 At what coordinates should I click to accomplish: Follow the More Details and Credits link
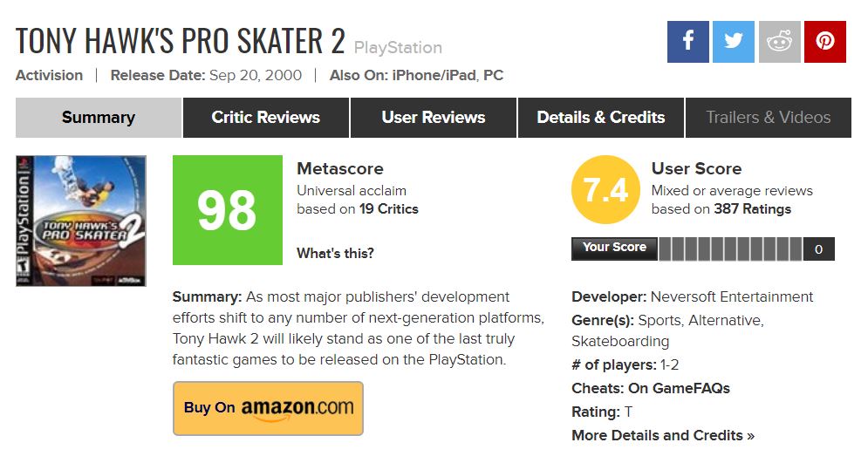click(663, 435)
